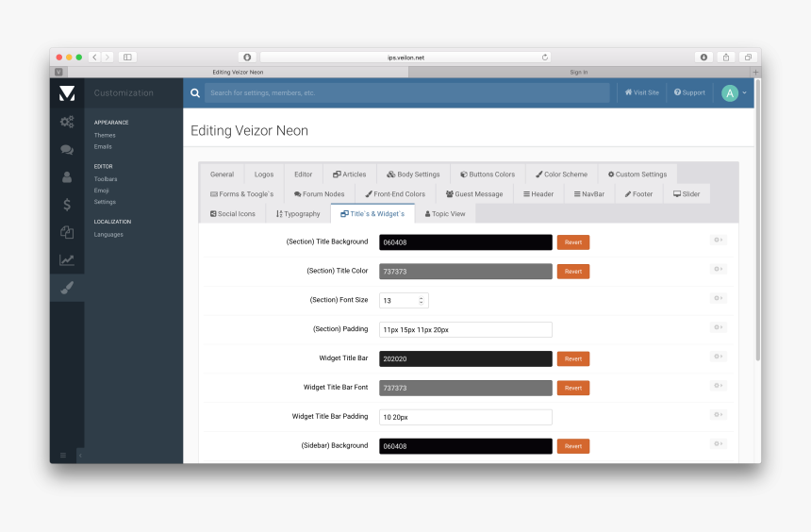This screenshot has height=532, width=811.
Task: Open gear options for Section Font Size row
Action: (718, 298)
